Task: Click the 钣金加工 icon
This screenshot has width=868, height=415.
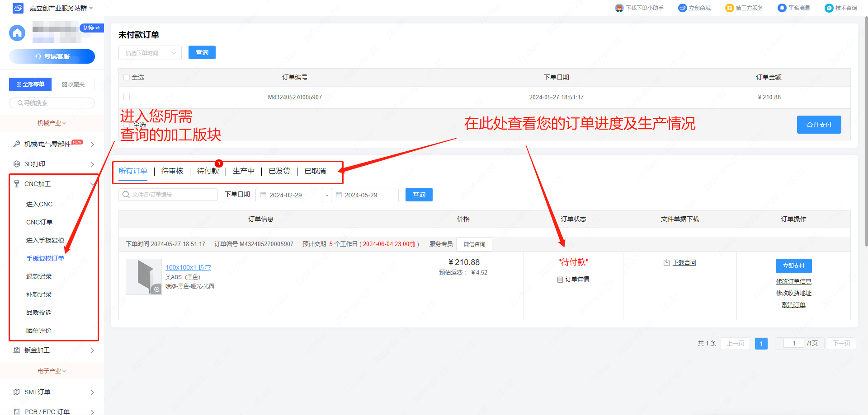Action: tap(17, 350)
